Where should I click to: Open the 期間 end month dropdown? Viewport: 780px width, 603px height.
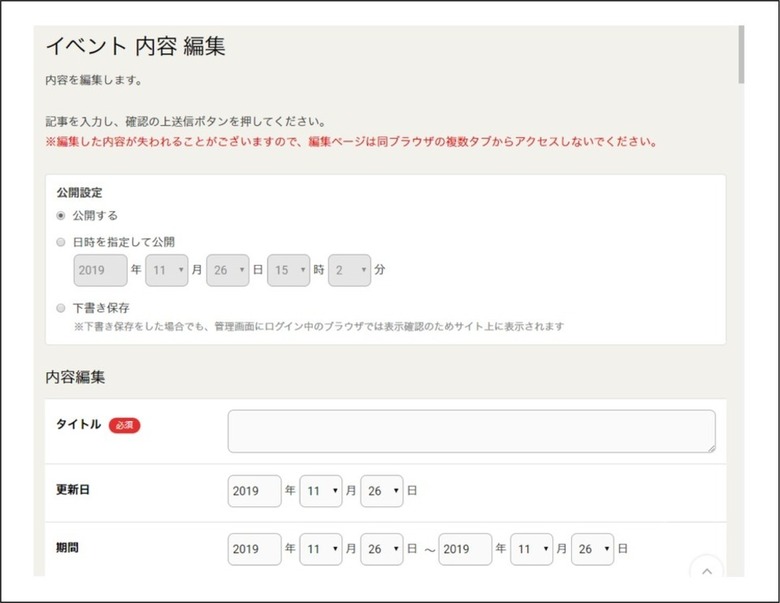click(x=531, y=549)
